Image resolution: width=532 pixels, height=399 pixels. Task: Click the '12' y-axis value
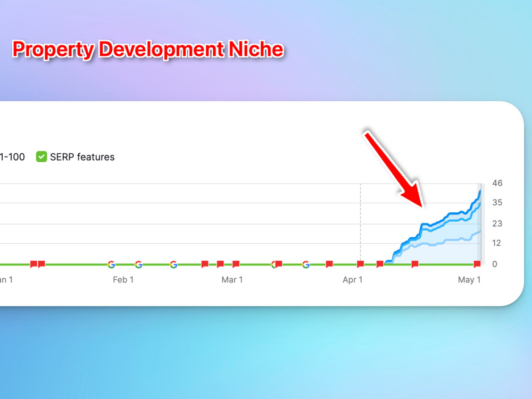(497, 243)
